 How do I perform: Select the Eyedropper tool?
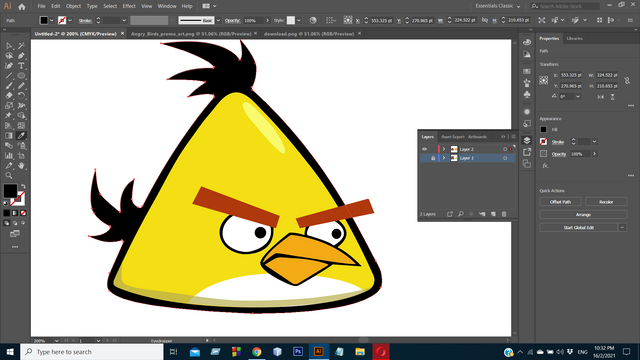(x=21, y=136)
